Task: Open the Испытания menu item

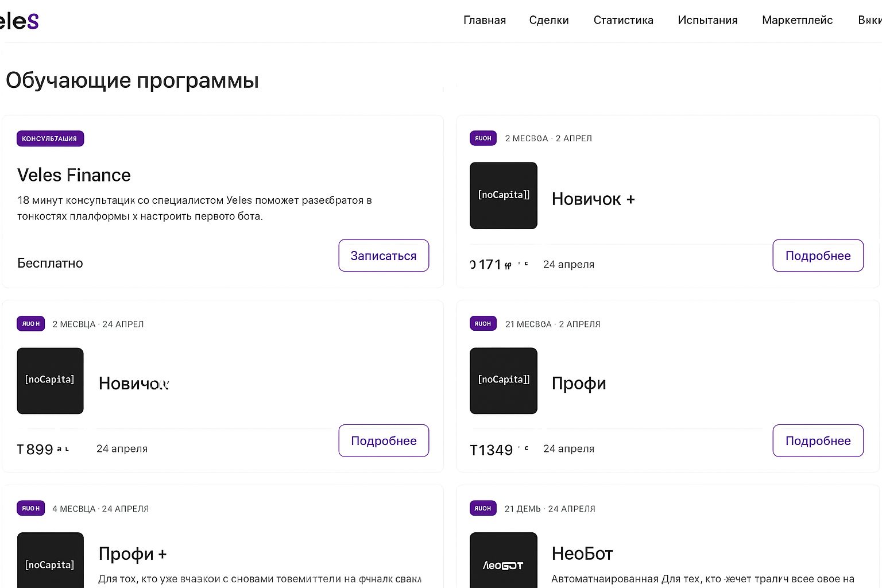Action: tap(707, 20)
